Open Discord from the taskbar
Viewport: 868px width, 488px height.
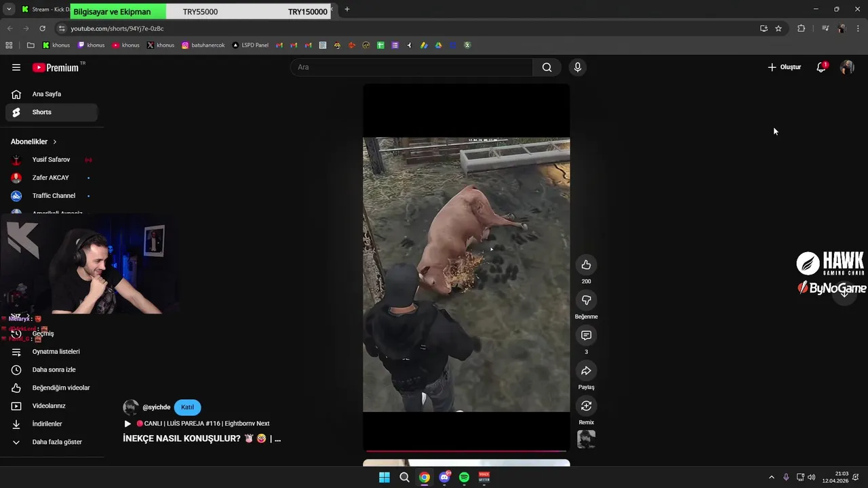click(444, 477)
